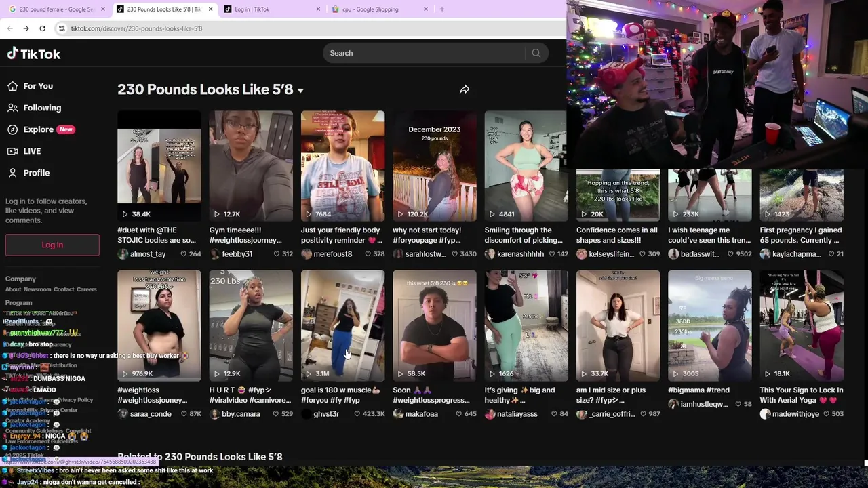This screenshot has height=488, width=868.
Task: Open the feebby31 gym time video thumbnail
Action: [251, 166]
